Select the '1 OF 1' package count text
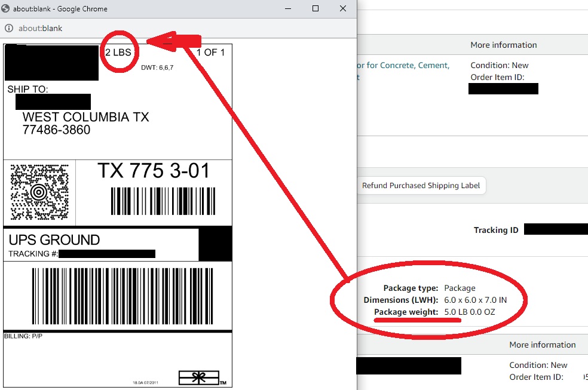This screenshot has height=390, width=588. click(x=210, y=53)
